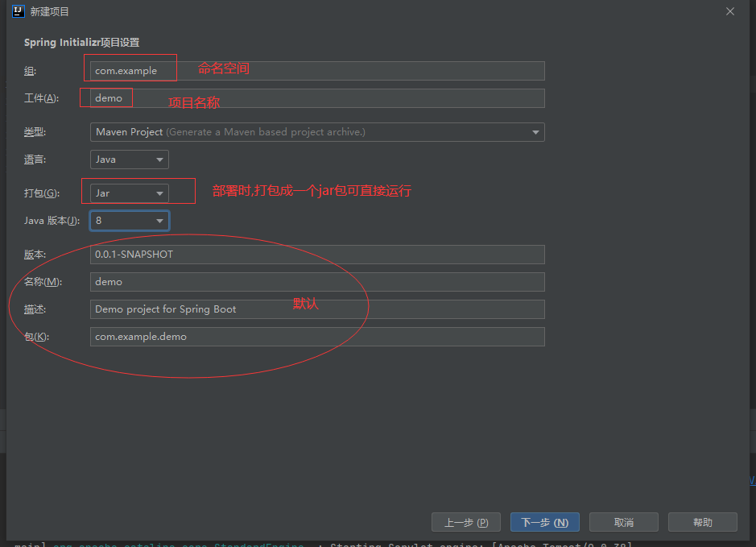The image size is (756, 547).
Task: Go back with 上一步 button
Action: (x=465, y=522)
